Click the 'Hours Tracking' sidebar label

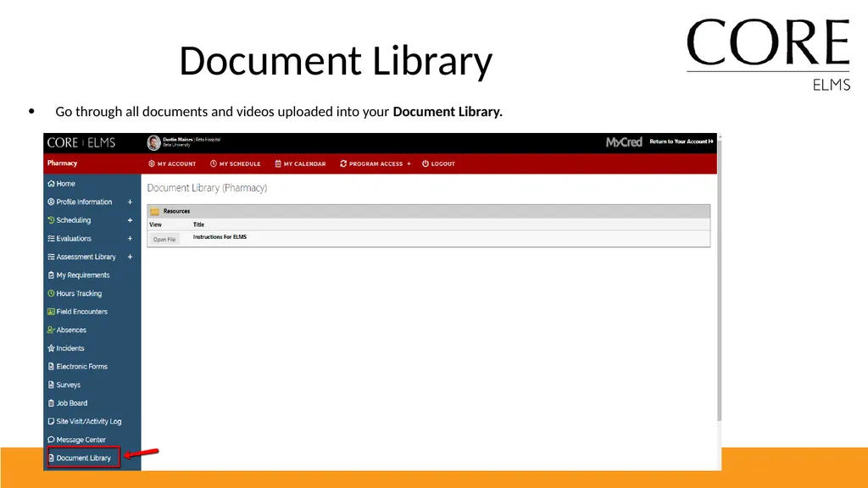(79, 293)
